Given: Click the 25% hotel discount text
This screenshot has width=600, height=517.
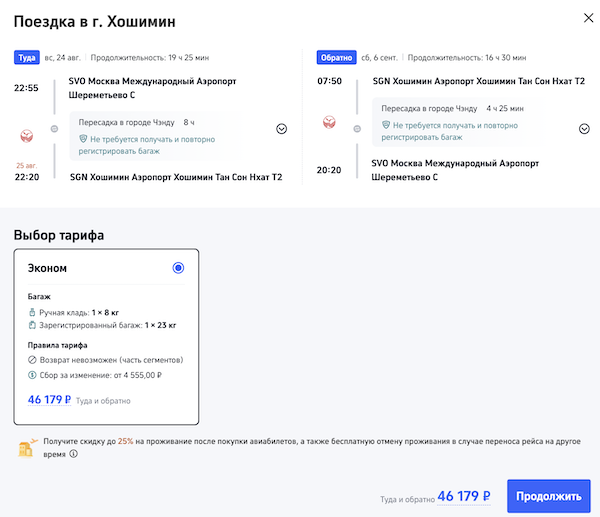Looking at the screenshot, I should pyautogui.click(x=125, y=440).
